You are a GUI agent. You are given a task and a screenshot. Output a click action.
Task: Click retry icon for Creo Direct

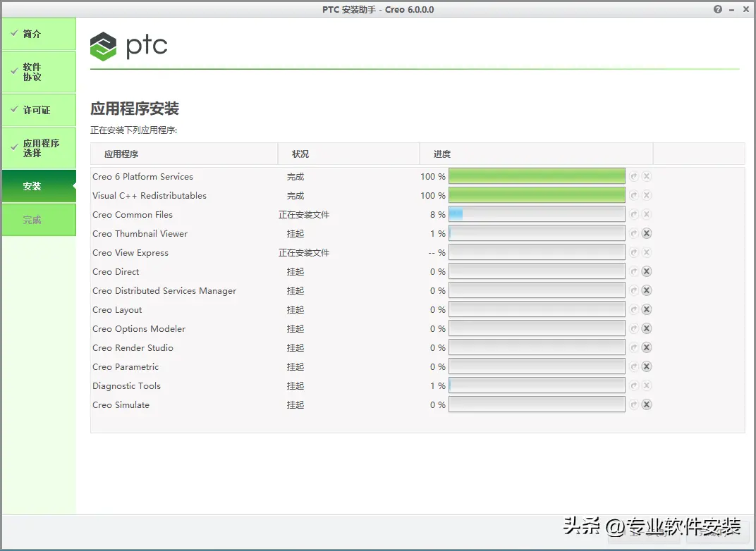[x=633, y=272]
